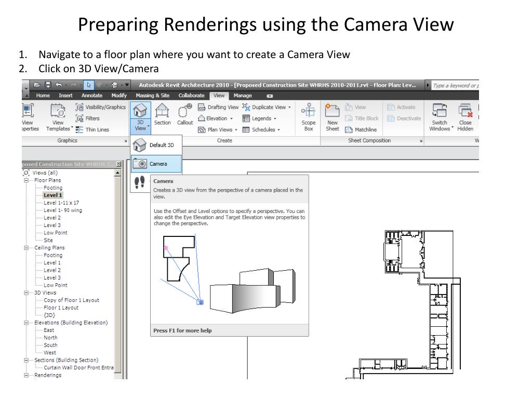Switch to the Insert ribbon tab
Screen dimensions: 532x399
[x=65, y=96]
